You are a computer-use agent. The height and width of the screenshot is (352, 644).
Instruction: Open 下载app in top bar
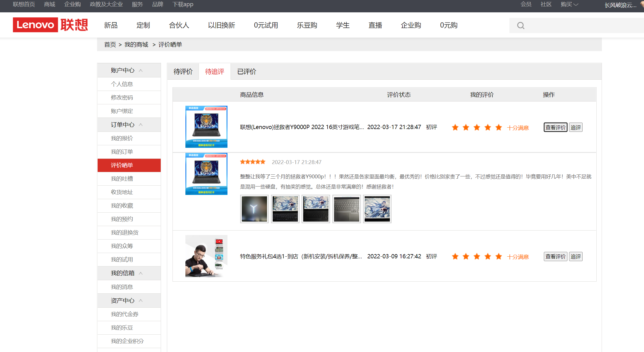point(183,4)
